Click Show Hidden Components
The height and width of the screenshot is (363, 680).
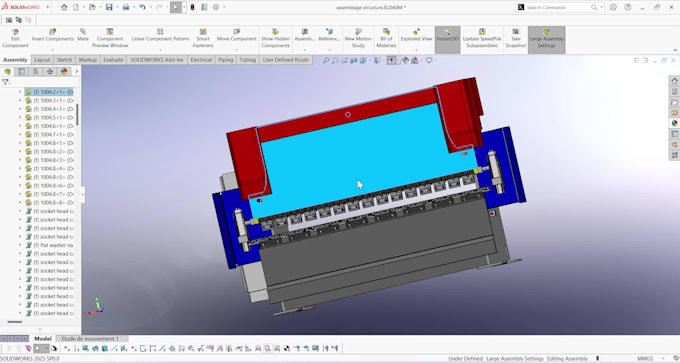pos(275,38)
